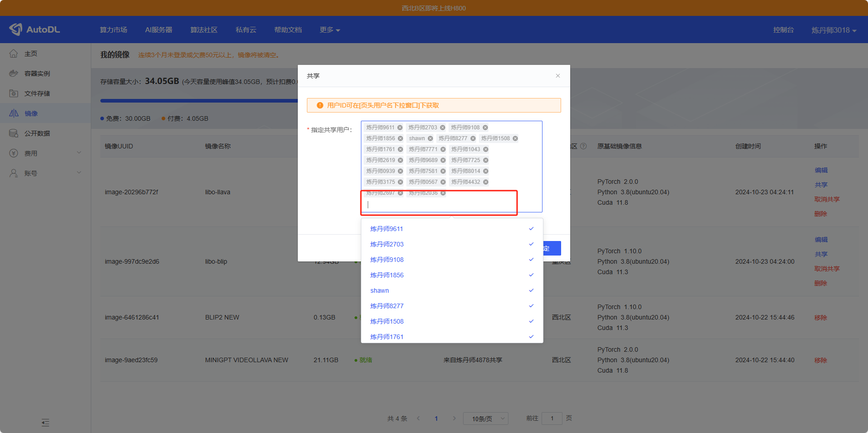This screenshot has width=868, height=433.
Task: Expand the 费用 sidebar section
Action: 45,153
